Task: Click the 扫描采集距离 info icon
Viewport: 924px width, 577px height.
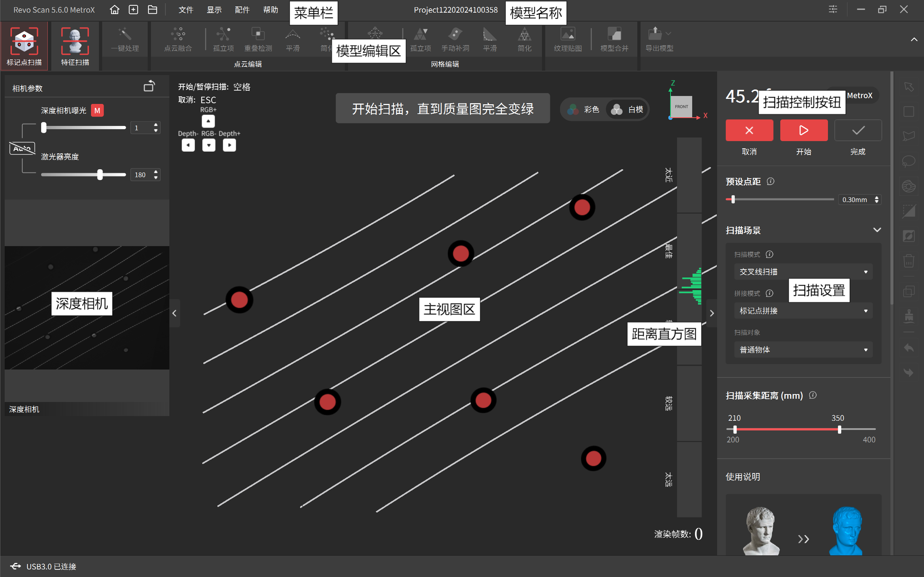Action: [812, 395]
